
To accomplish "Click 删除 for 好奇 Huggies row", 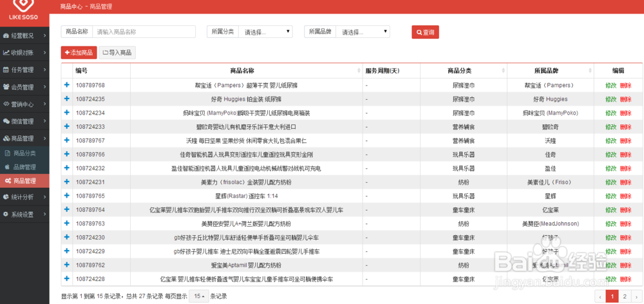I will click(625, 99).
